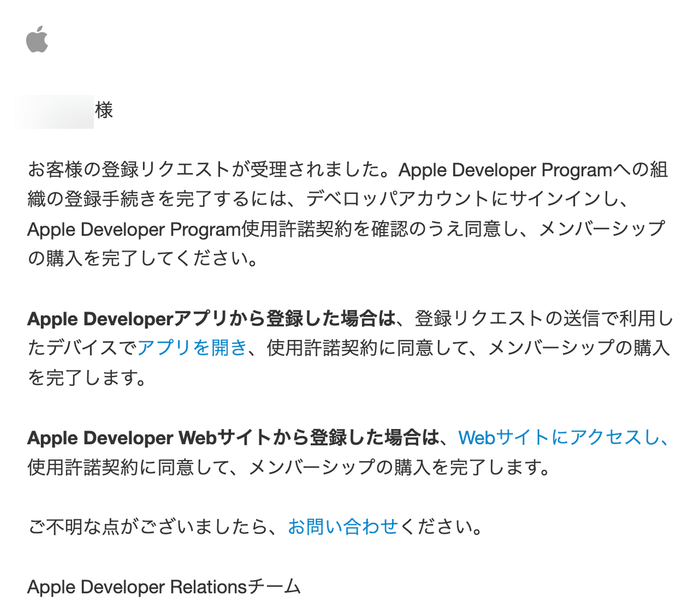Select the bold text Apple Developer Webサイトから登録した場合は
This screenshot has width=700, height=608.
coord(233,438)
